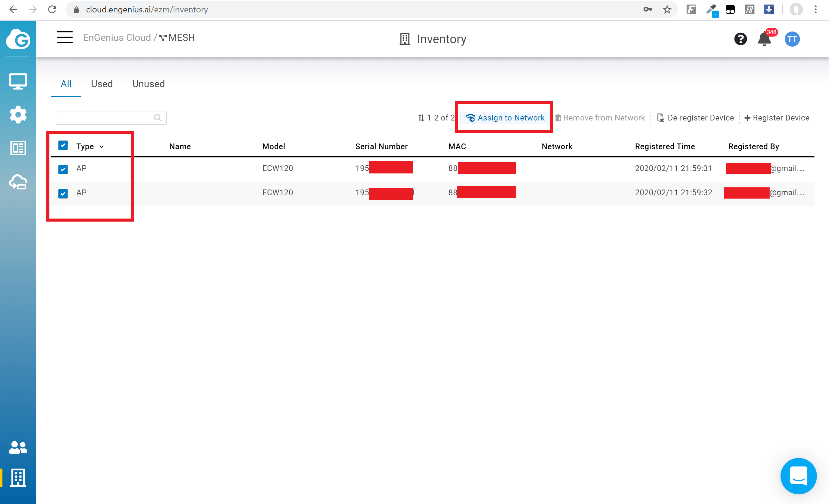Screen dimensions: 829x504
Task: Click the download arrow extension icon
Action: pos(769,9)
